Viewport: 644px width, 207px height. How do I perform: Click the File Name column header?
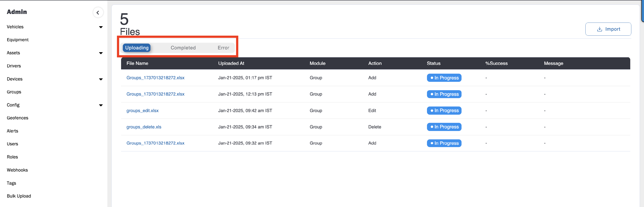pos(137,63)
